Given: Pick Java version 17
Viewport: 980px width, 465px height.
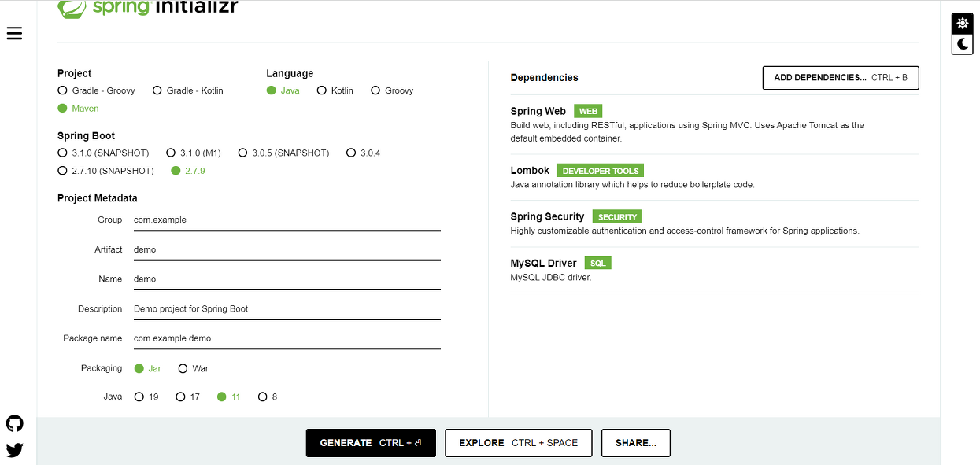Looking at the screenshot, I should coord(187,397).
